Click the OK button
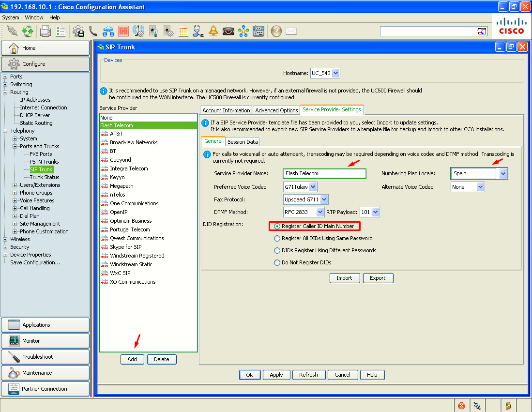This screenshot has width=532, height=412. pos(249,375)
